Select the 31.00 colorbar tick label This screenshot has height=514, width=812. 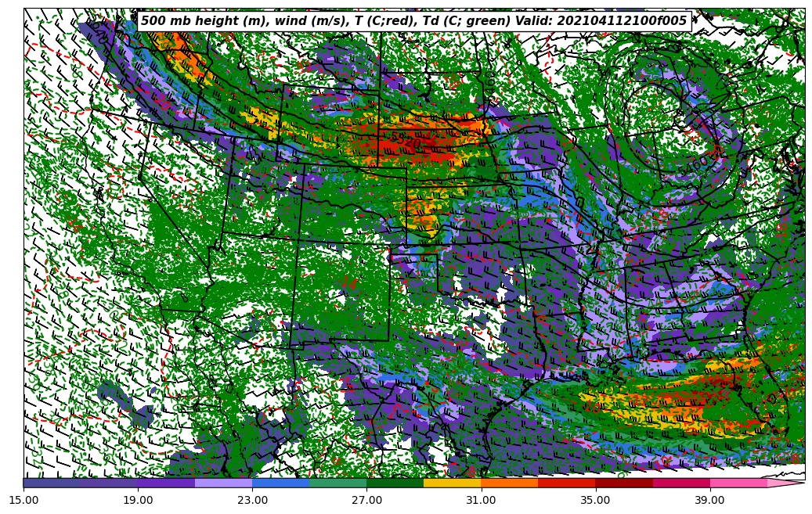[481, 499]
